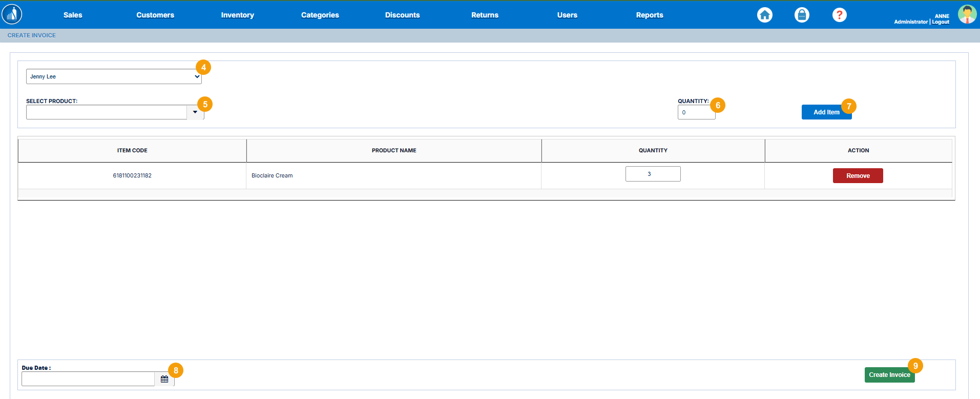Remove the Bioclaire Cream item

(858, 176)
